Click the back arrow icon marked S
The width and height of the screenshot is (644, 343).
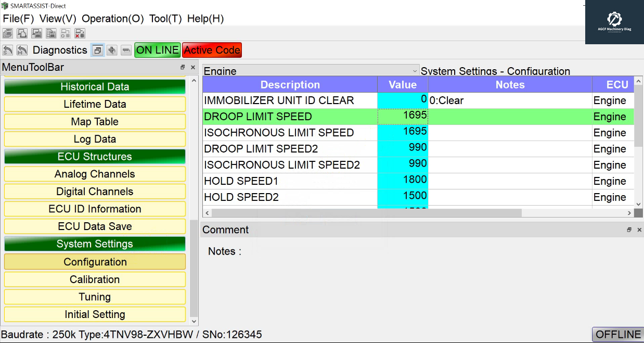click(8, 50)
